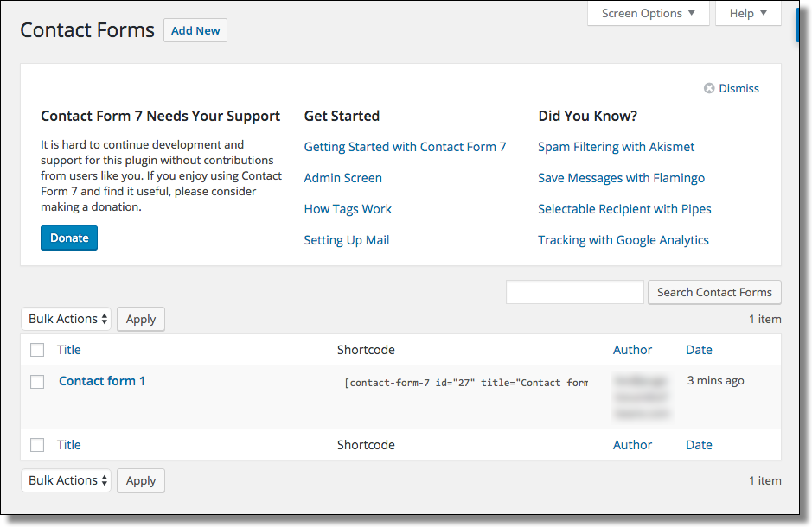Open Getting Started with Contact Form 7
The width and height of the screenshot is (812, 527).
405,146
